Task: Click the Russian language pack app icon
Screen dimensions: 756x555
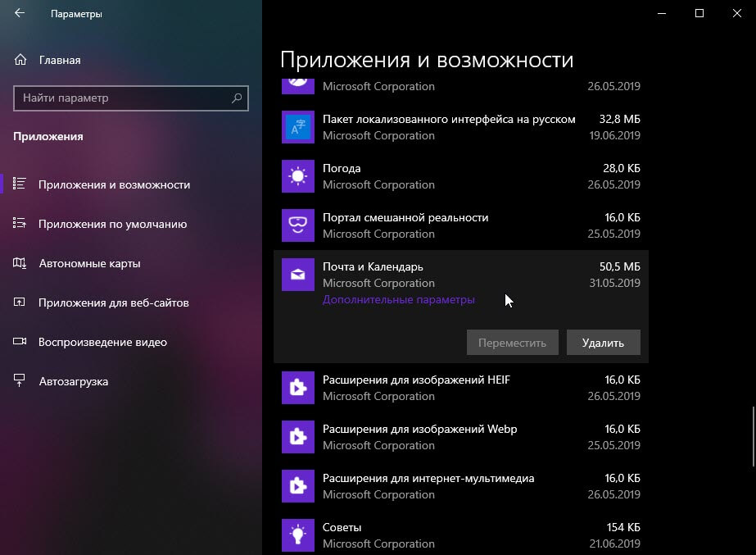Action: click(x=298, y=127)
